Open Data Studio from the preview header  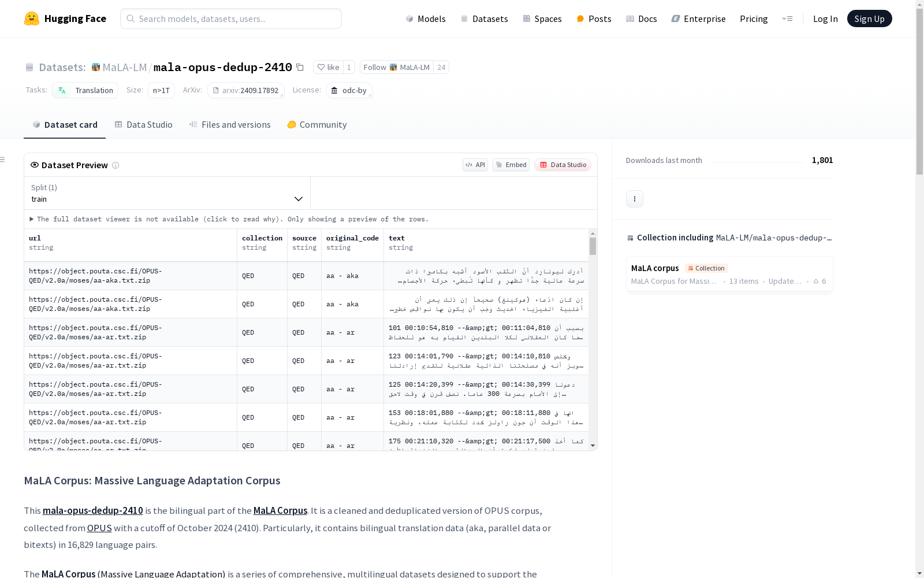(562, 165)
